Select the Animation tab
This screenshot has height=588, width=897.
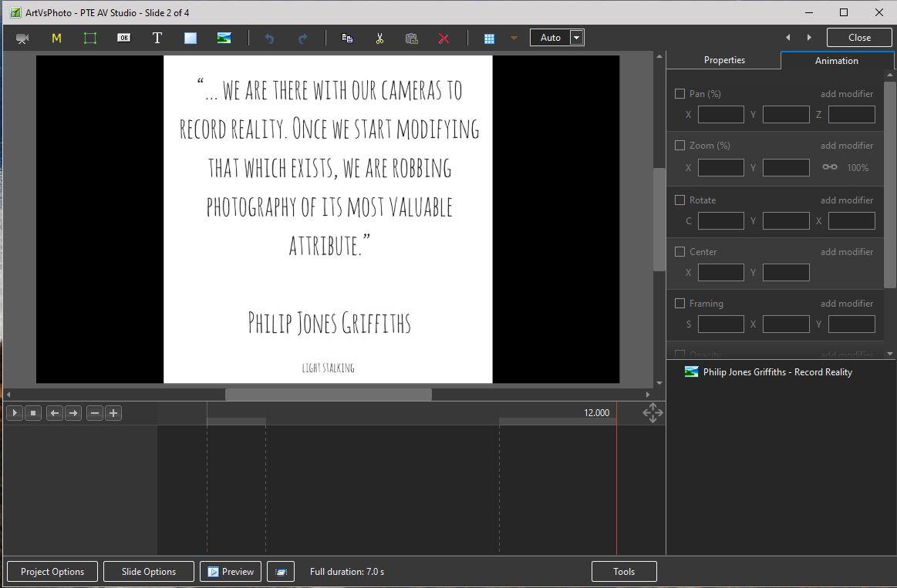coord(836,60)
